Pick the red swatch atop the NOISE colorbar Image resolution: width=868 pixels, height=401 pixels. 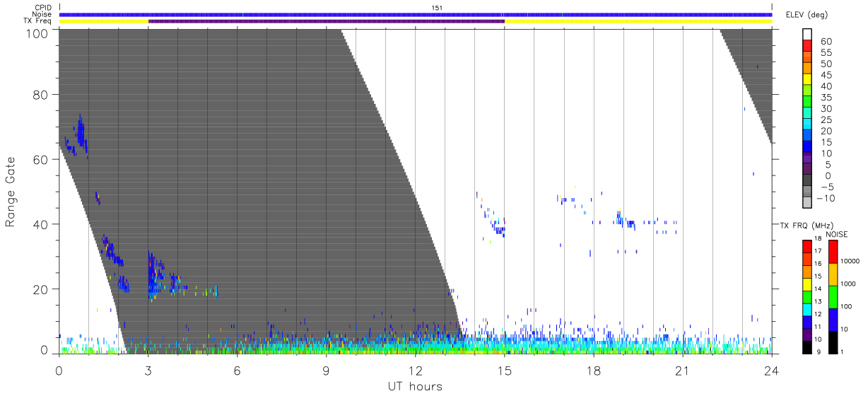pyautogui.click(x=833, y=251)
